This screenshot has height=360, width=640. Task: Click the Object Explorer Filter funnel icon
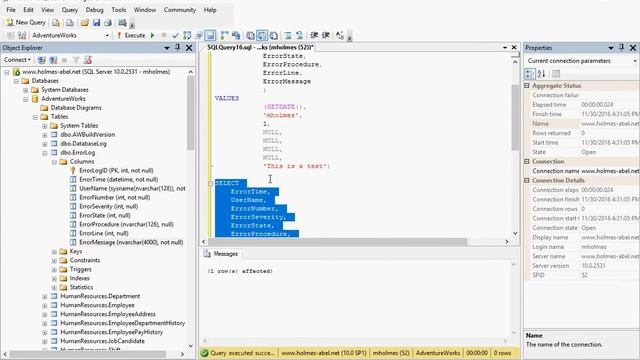[x=76, y=60]
